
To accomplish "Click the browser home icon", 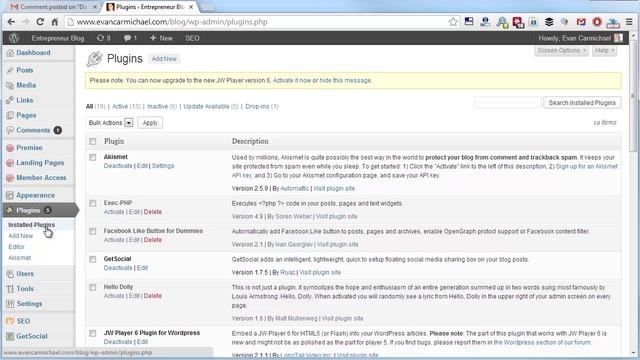I will click(x=55, y=22).
